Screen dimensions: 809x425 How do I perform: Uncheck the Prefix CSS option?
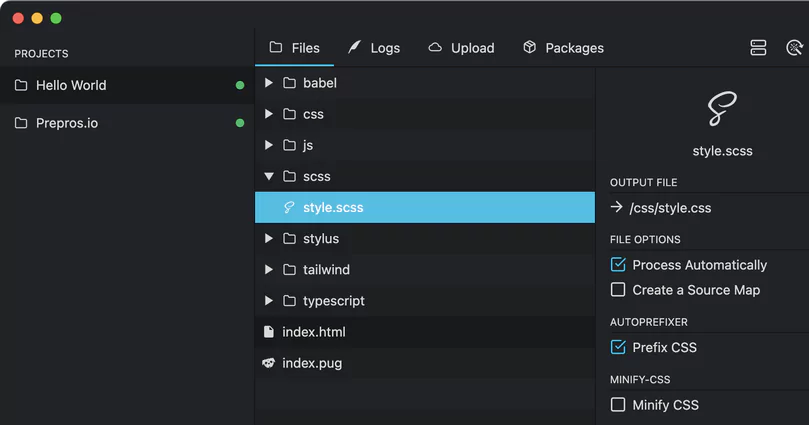point(618,347)
